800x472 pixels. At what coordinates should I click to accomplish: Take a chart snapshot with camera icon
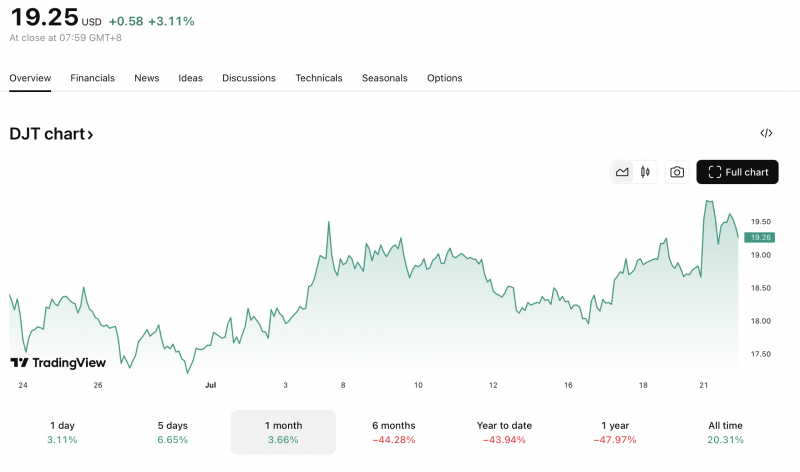[x=677, y=172]
